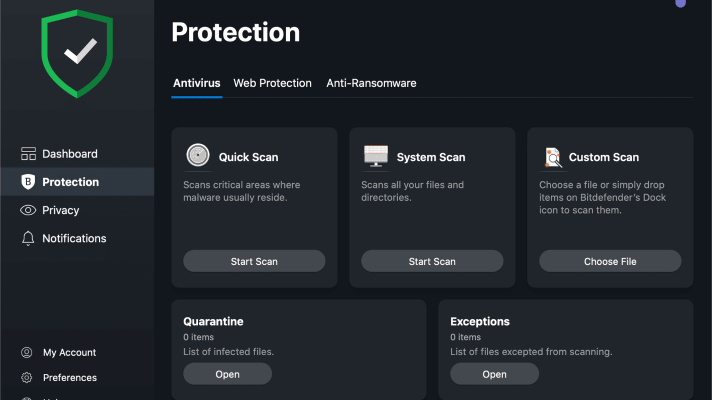Screen dimensions: 712x400
Task: Click the Custom Scan magnifier document icon
Action: (x=553, y=157)
